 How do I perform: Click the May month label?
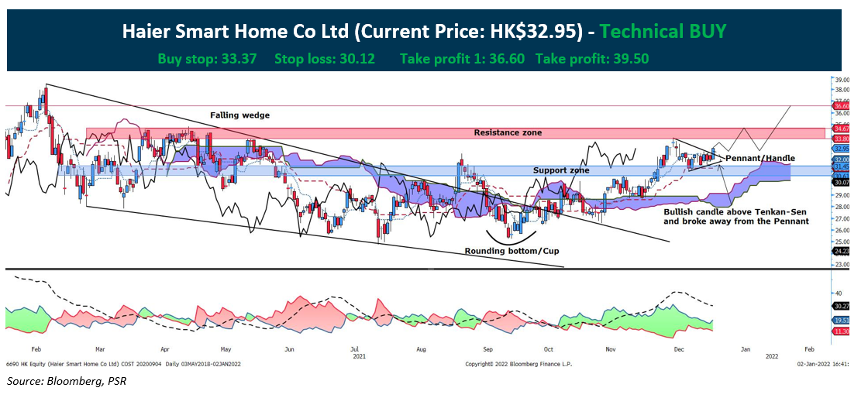[x=226, y=349]
